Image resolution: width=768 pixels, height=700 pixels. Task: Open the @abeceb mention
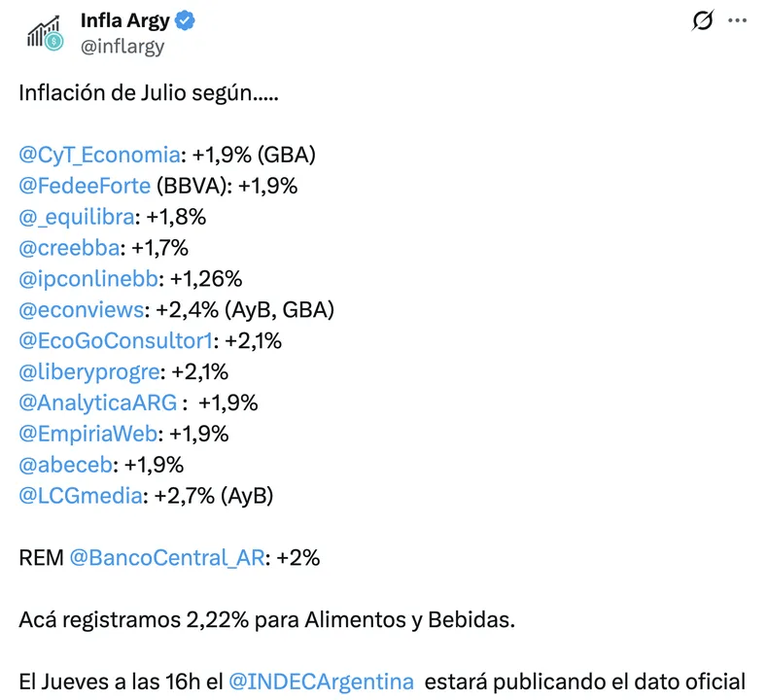[66, 465]
